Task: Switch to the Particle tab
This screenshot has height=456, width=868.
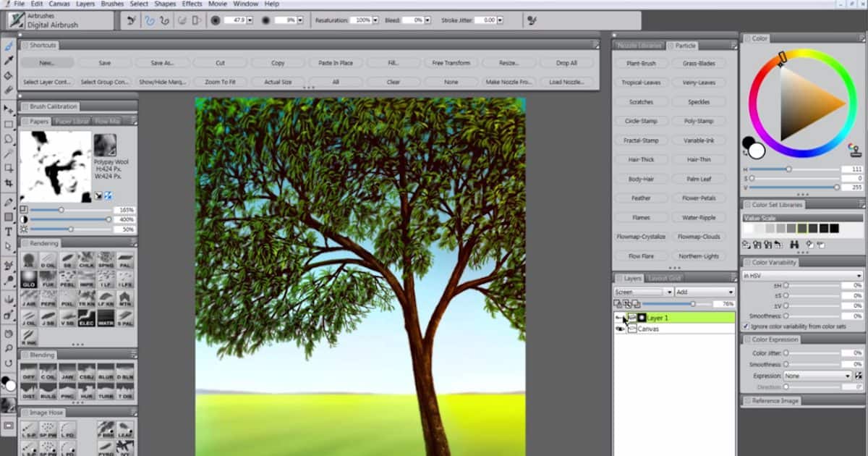Action: pos(685,46)
